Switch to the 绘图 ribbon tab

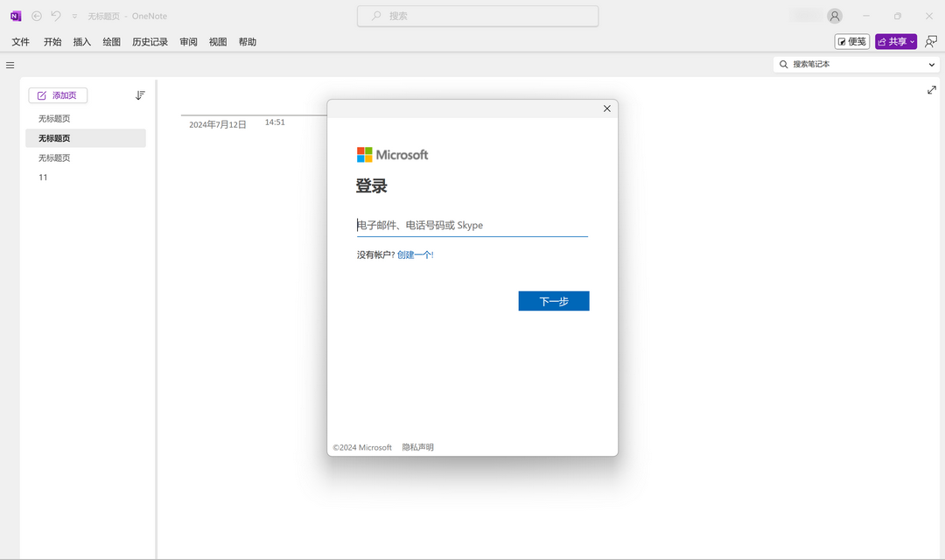[110, 41]
